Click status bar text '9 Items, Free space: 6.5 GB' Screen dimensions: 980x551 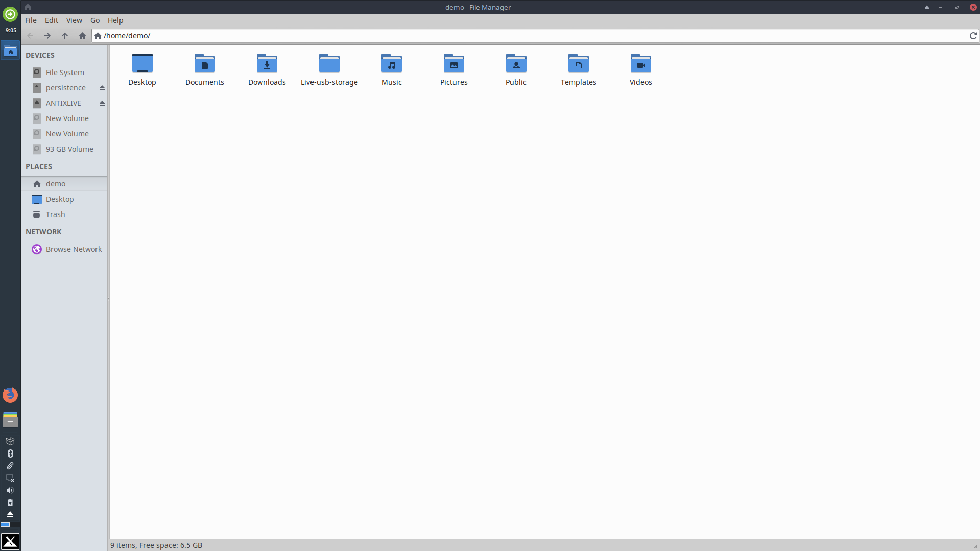pyautogui.click(x=156, y=545)
